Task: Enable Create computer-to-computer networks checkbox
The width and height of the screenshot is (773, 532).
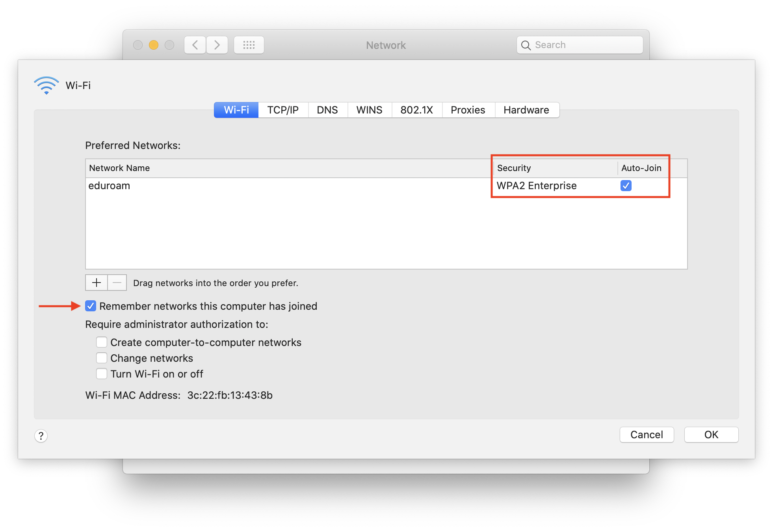Action: (x=102, y=342)
